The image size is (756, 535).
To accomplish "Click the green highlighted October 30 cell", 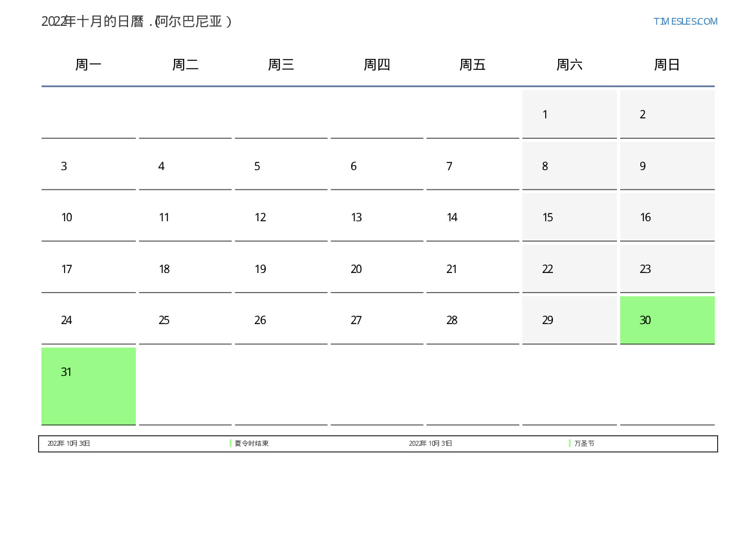I will coord(667,320).
